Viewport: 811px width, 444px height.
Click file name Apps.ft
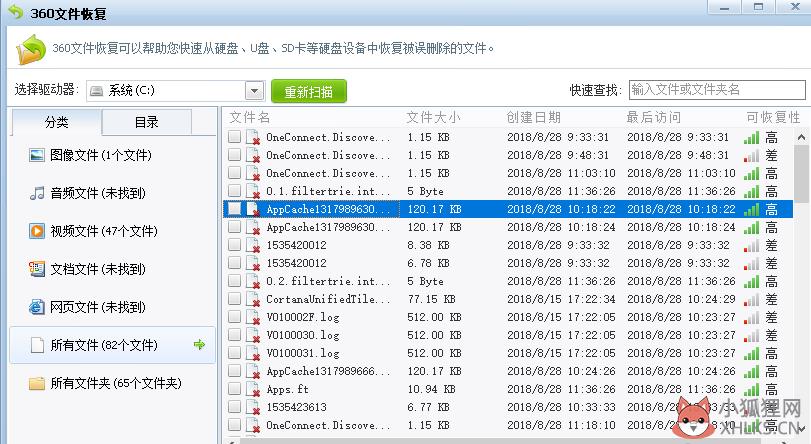(287, 389)
